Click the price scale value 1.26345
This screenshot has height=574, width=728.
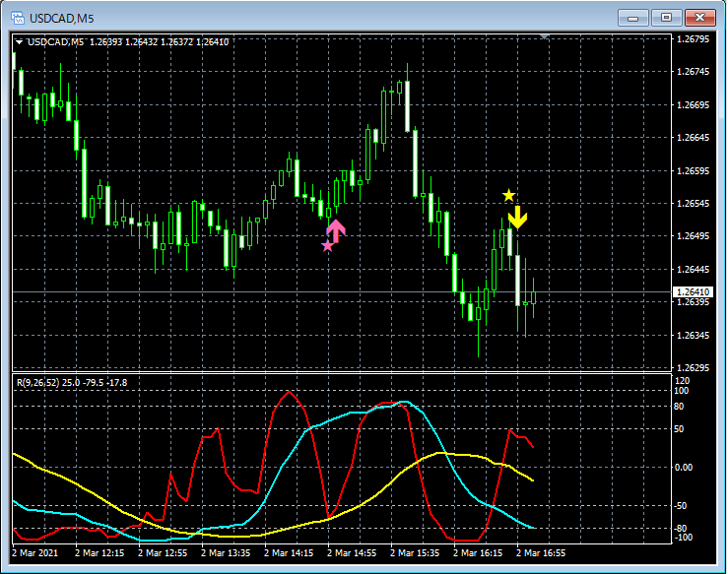pyautogui.click(x=694, y=335)
